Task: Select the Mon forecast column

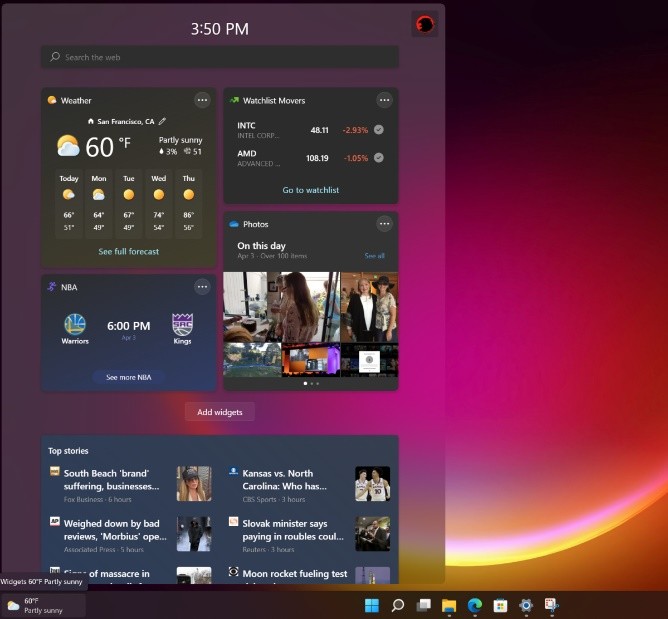Action: click(98, 203)
